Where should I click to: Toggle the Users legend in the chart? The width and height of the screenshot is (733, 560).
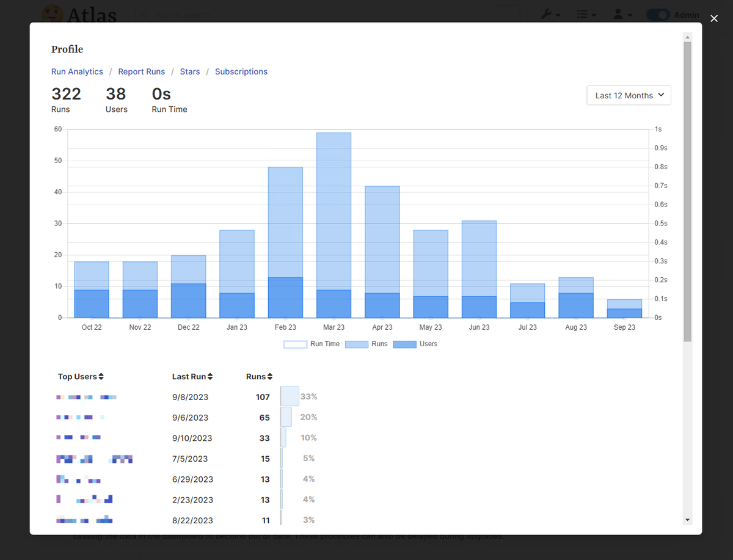pos(415,344)
